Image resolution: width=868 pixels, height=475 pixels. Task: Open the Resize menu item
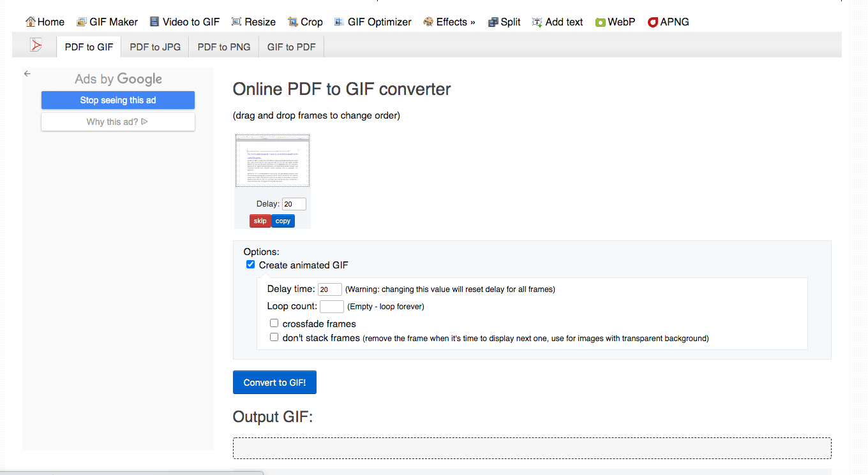tap(260, 22)
